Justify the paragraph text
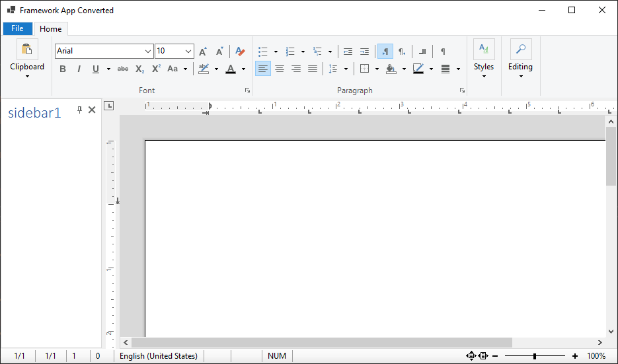This screenshot has width=618, height=364. (x=313, y=69)
